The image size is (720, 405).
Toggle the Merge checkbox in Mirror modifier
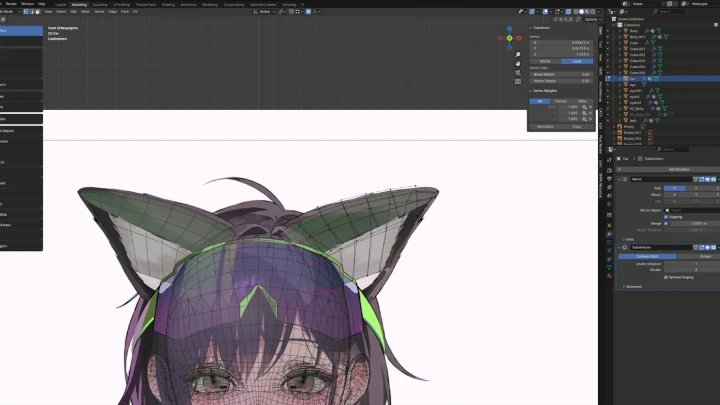point(666,224)
